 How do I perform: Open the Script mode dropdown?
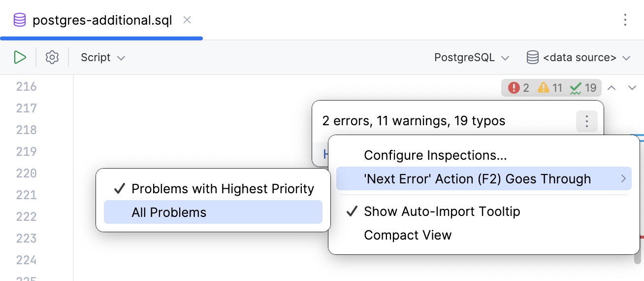coord(103,57)
